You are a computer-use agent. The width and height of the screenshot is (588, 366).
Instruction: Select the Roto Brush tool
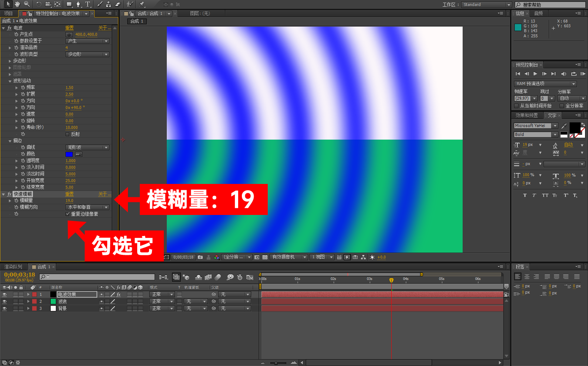click(130, 4)
